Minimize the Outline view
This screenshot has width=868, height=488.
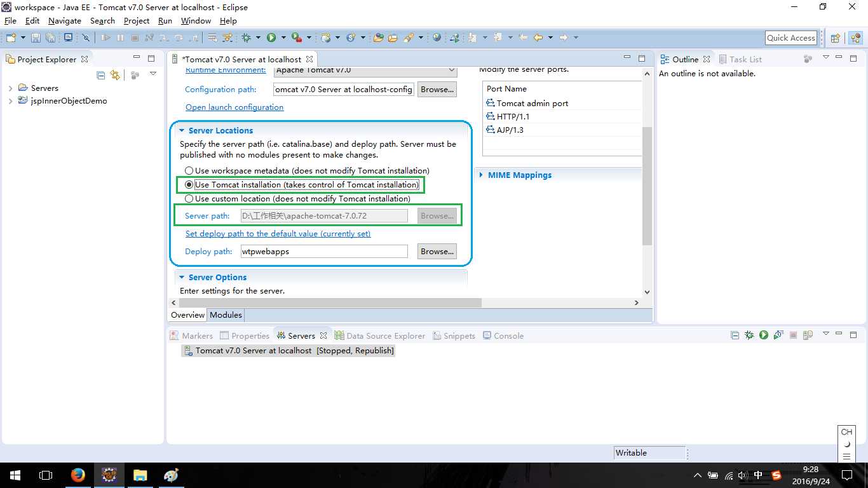[x=839, y=58]
